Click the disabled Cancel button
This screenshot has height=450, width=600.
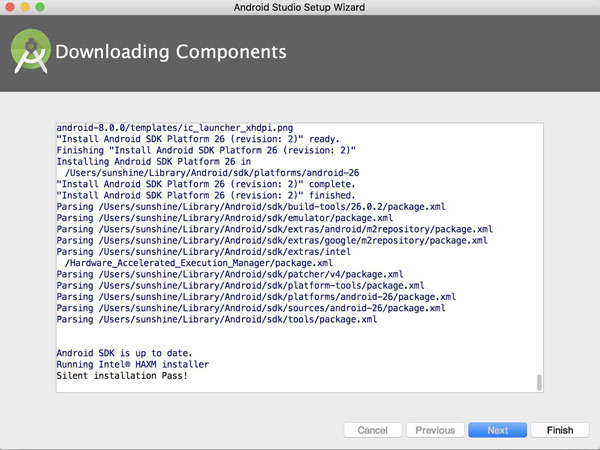(x=372, y=430)
